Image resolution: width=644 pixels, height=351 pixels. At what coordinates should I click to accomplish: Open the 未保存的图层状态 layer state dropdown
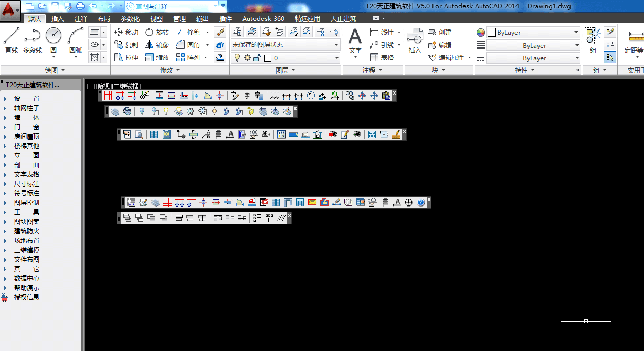coord(286,45)
